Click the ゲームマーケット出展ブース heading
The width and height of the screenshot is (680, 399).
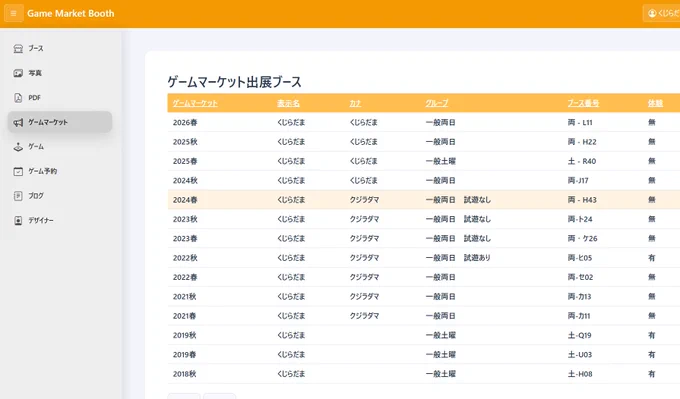pos(234,82)
